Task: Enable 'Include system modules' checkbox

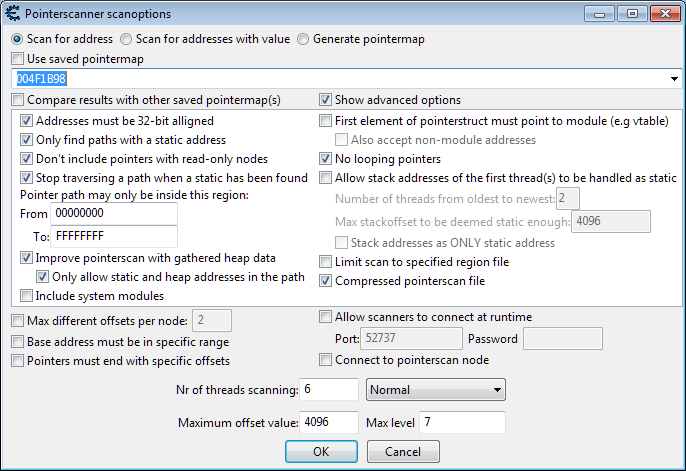Action: tap(27, 296)
